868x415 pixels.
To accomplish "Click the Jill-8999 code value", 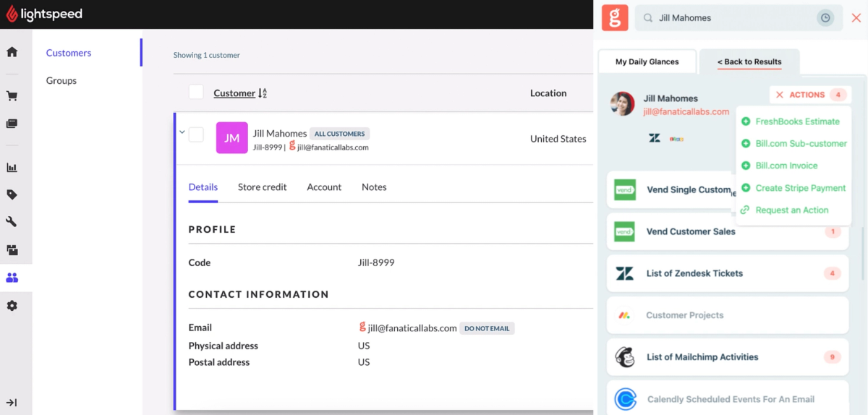I will 376,262.
